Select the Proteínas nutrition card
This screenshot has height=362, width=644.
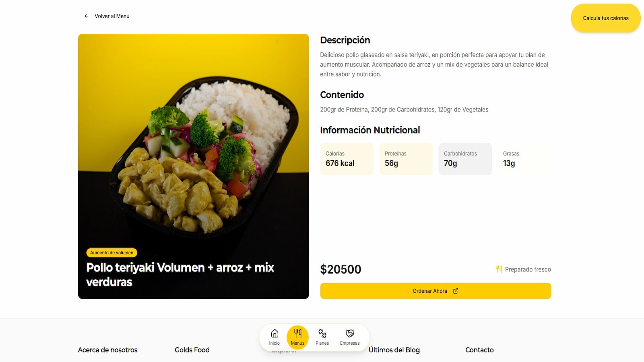406,159
